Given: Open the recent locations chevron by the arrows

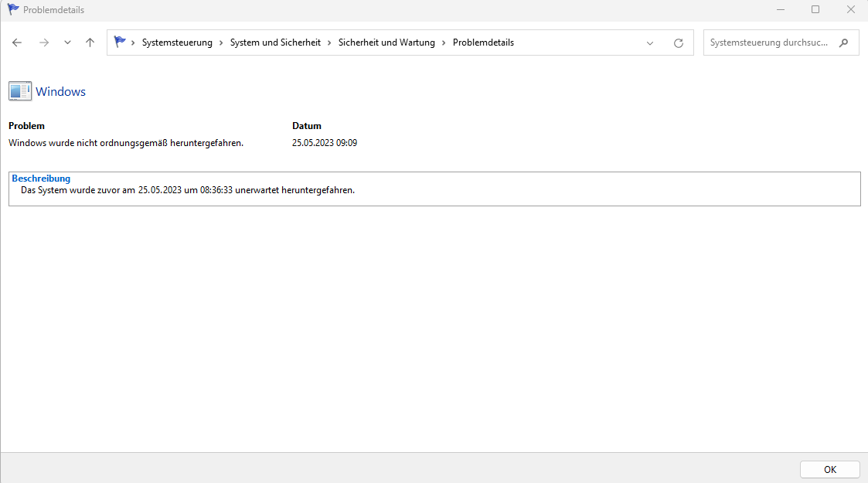Looking at the screenshot, I should click(67, 43).
